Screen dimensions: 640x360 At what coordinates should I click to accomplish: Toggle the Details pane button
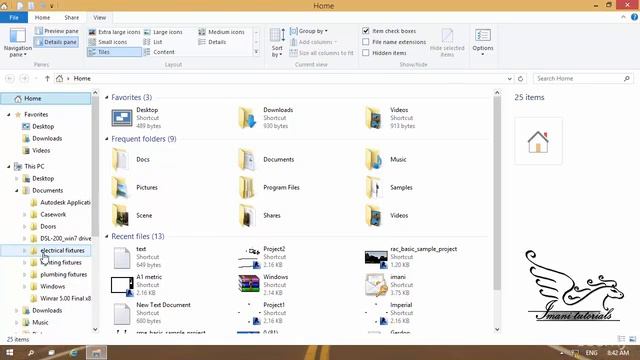point(56,42)
